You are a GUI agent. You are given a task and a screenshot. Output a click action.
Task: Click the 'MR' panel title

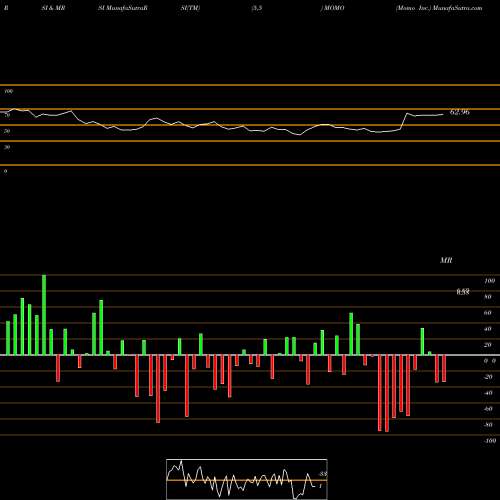click(446, 260)
